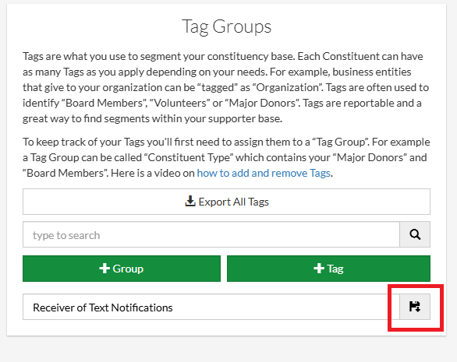Click the save icon beside Receiver of Text Notifications
The height and width of the screenshot is (362, 457).
415,307
